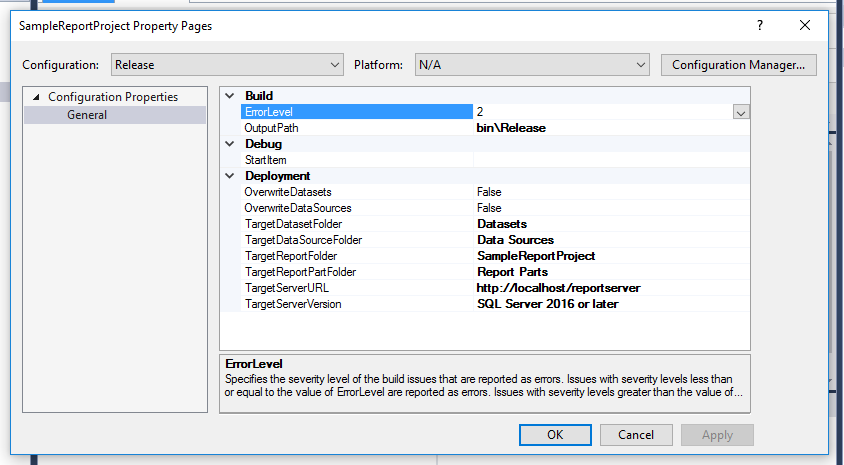Select General in the properties tree
The width and height of the screenshot is (844, 465).
pos(87,115)
